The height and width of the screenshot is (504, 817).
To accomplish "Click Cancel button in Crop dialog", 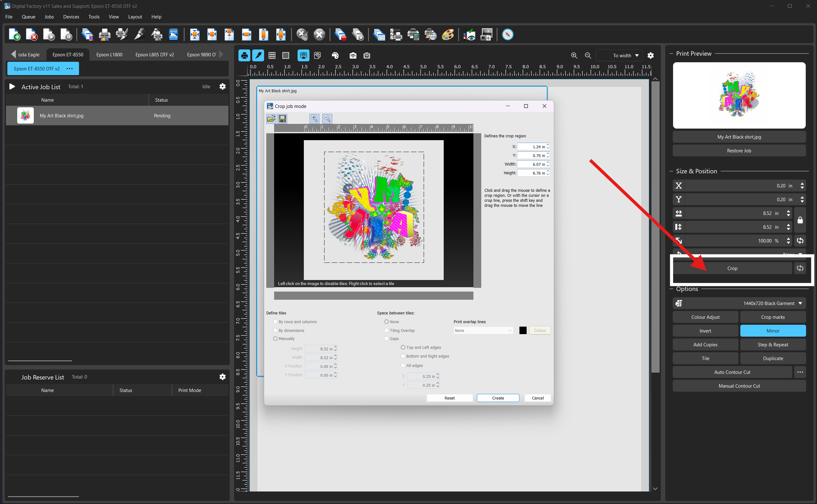I will pos(538,398).
